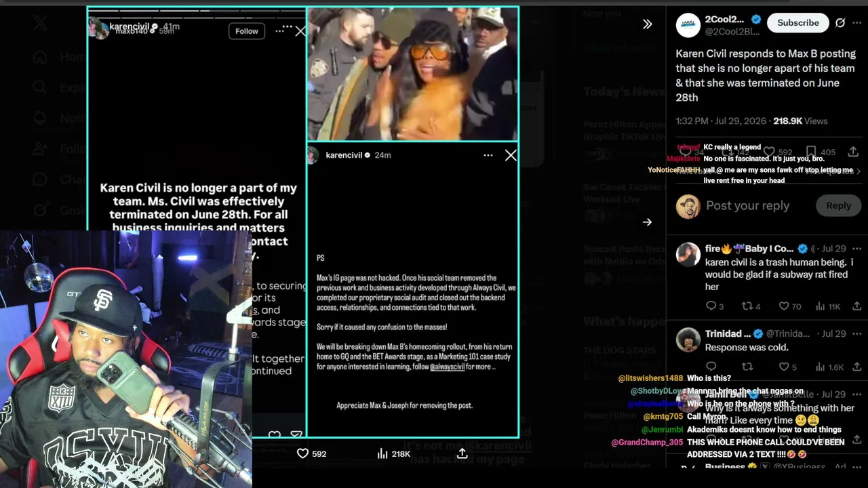This screenshot has height=488, width=868.
Task: Like the post from the image viewer bar
Action: [x=312, y=453]
